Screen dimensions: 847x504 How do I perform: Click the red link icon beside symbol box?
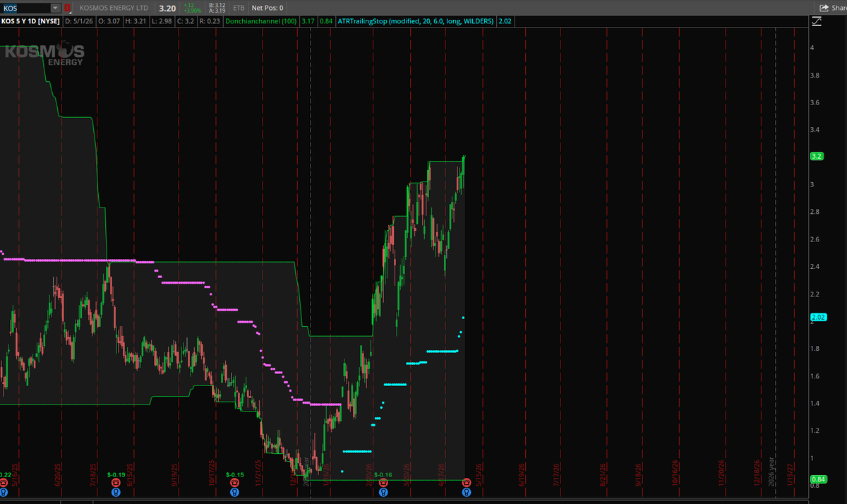[67, 8]
